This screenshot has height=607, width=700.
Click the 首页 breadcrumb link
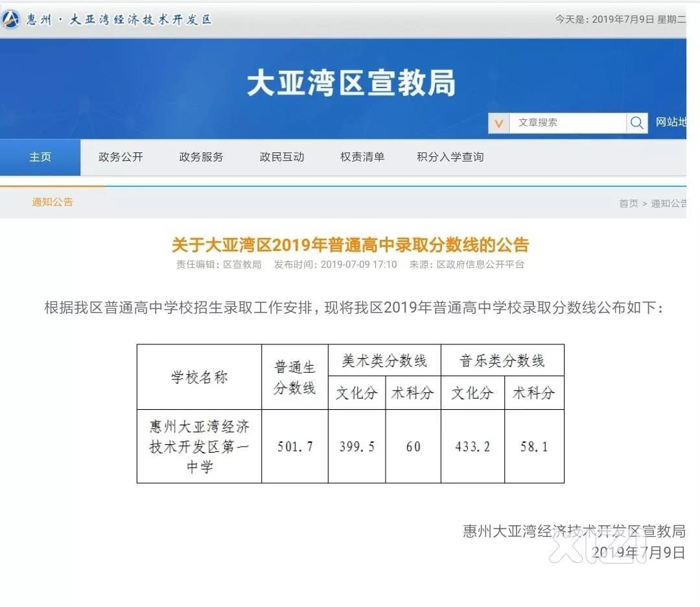[x=628, y=204]
